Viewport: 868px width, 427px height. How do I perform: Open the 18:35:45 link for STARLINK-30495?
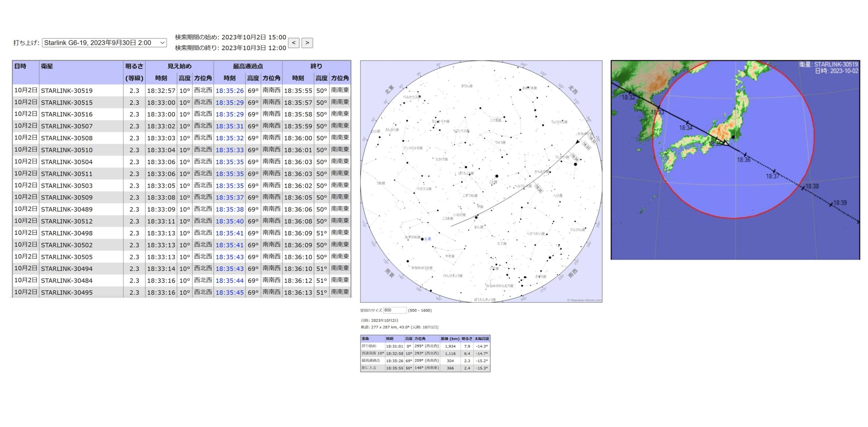[230, 292]
